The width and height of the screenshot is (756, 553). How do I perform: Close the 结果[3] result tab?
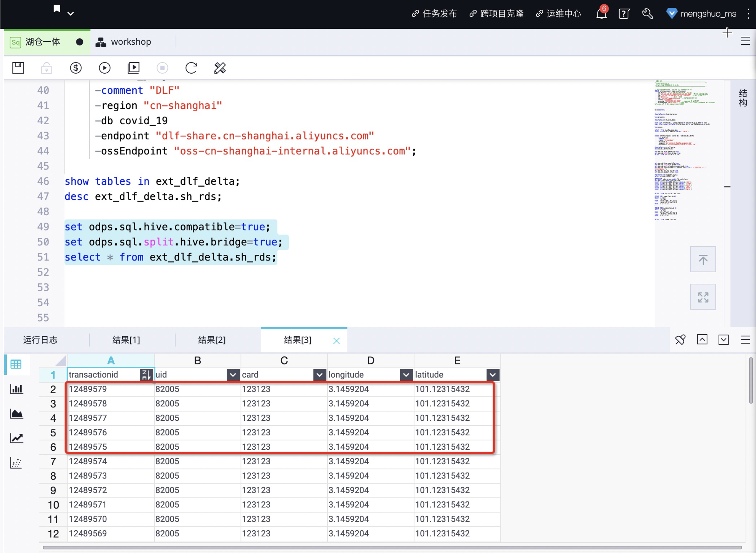[337, 341]
